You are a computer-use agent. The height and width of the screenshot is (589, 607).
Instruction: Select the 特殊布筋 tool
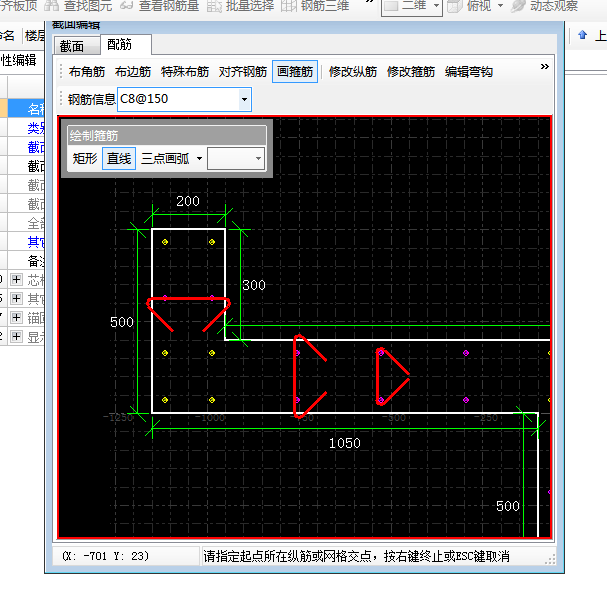click(x=185, y=72)
